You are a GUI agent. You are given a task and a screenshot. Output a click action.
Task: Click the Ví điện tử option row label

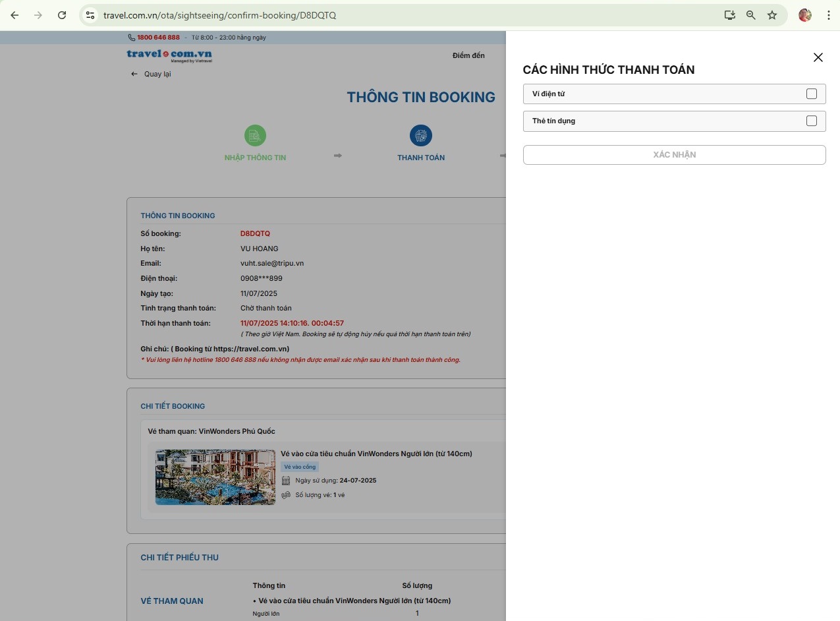[548, 94]
